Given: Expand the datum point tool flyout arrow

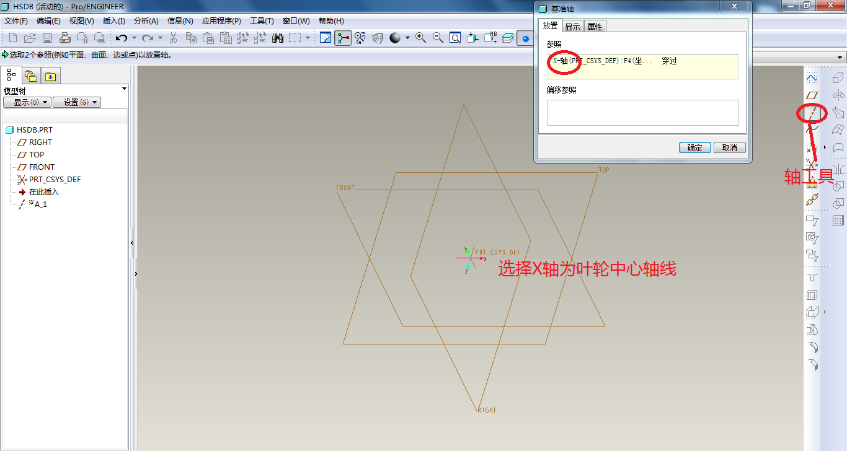Looking at the screenshot, I should point(824,147).
